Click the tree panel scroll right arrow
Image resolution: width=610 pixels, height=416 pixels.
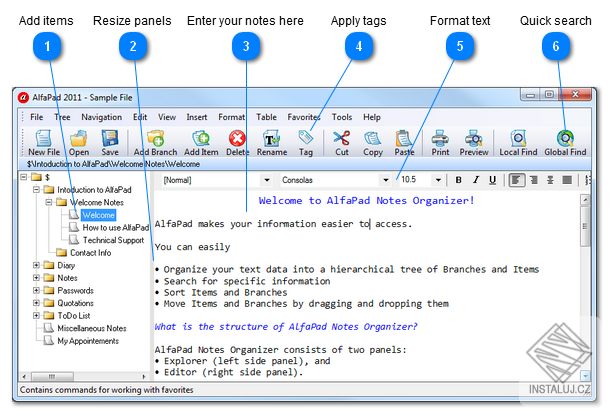click(144, 376)
